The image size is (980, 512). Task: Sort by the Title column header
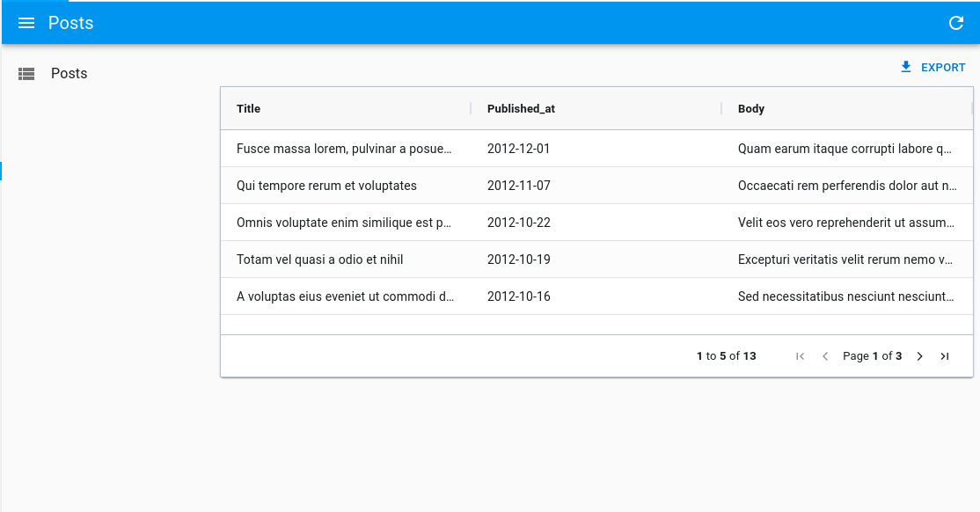(249, 109)
